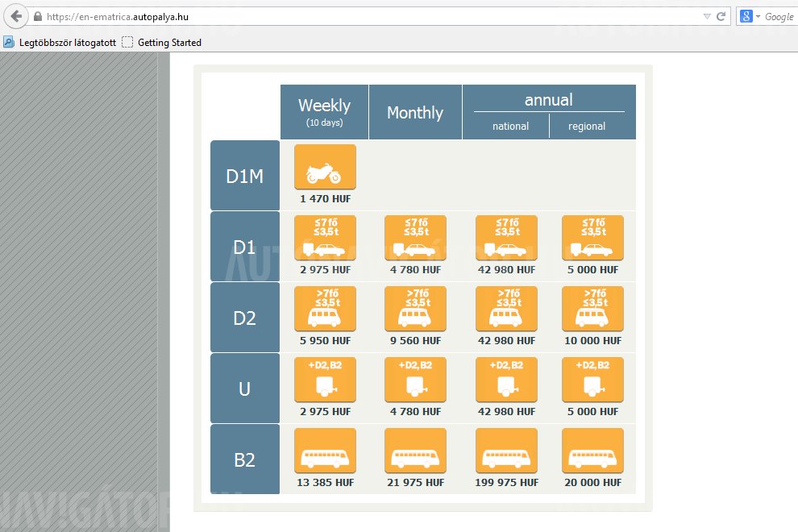Select the D2 annual regional vignette
Image resolution: width=798 pixels, height=532 pixels.
(592, 309)
